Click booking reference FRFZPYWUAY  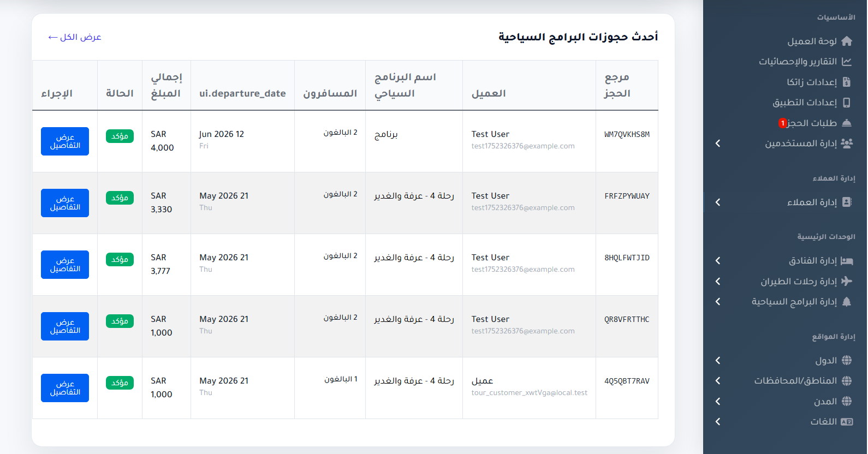coord(627,196)
